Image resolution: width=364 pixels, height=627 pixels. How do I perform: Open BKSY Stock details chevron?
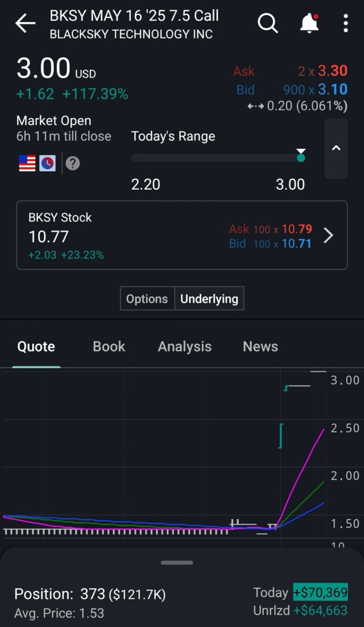pos(328,235)
